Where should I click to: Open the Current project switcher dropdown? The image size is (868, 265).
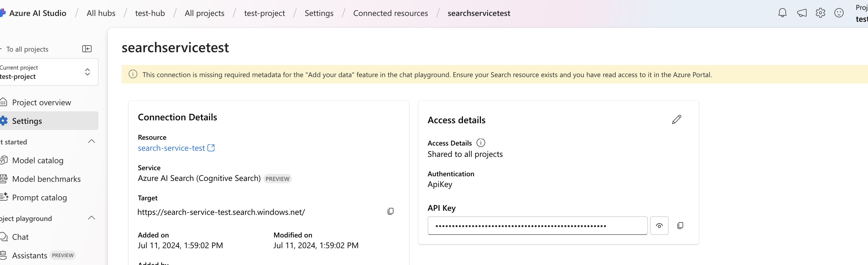pyautogui.click(x=49, y=72)
